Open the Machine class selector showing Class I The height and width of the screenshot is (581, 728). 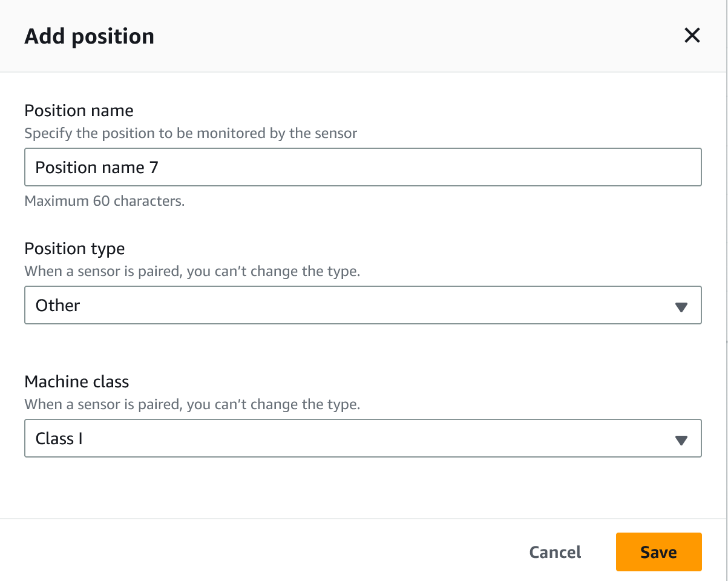363,438
